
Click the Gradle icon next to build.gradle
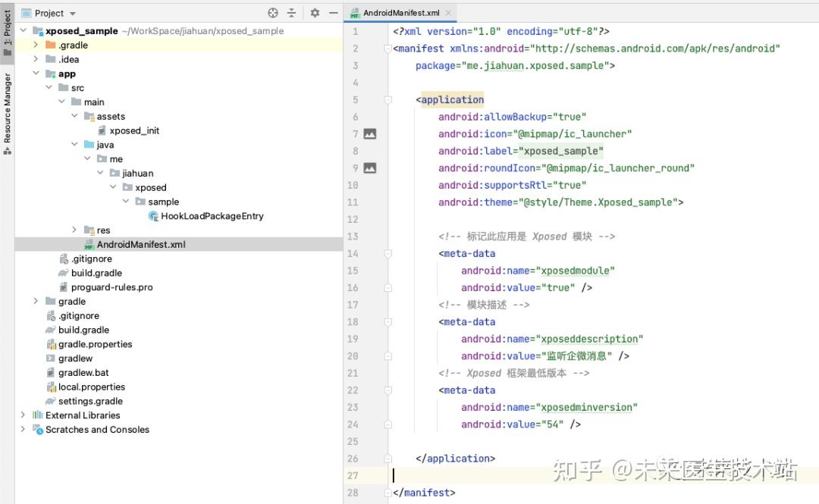64,273
